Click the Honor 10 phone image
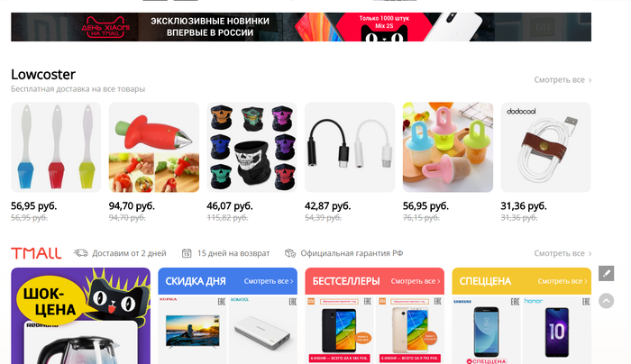This screenshot has width=631, height=364. tap(557, 332)
